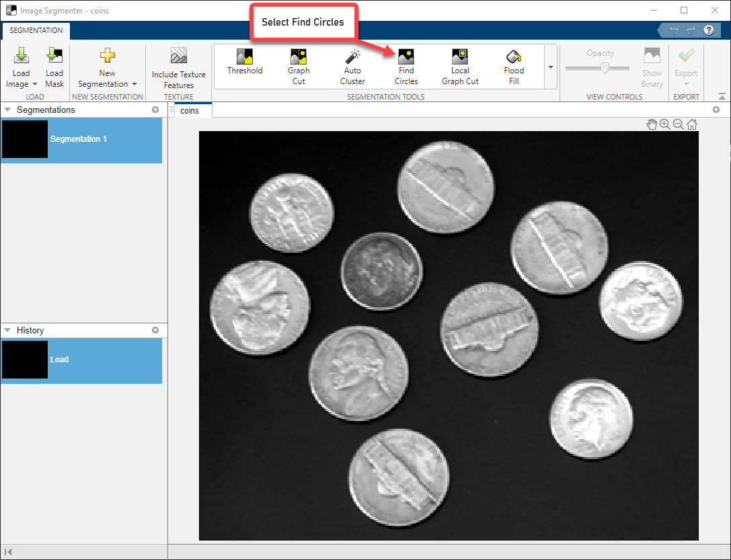731x560 pixels.
Task: Select the Local Graph Cut tool
Action: 460,67
